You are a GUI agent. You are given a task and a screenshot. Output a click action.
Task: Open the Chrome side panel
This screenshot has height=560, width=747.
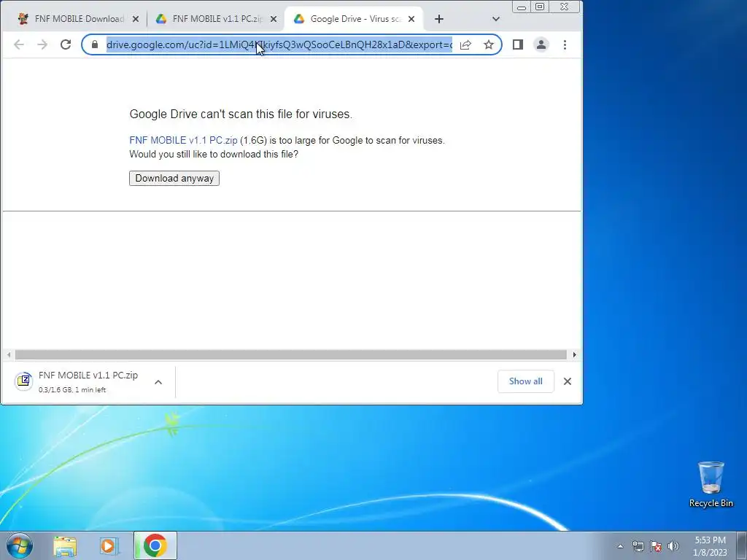tap(518, 44)
